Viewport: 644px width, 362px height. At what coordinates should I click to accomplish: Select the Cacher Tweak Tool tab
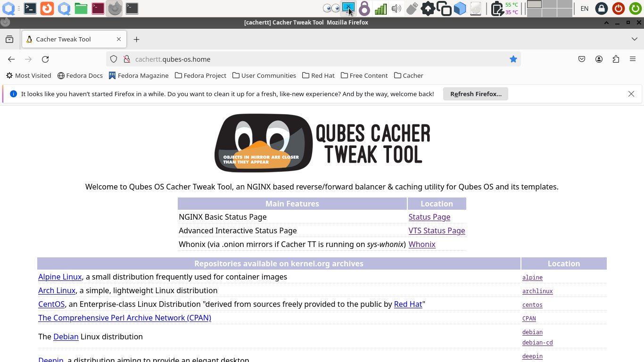point(74,39)
